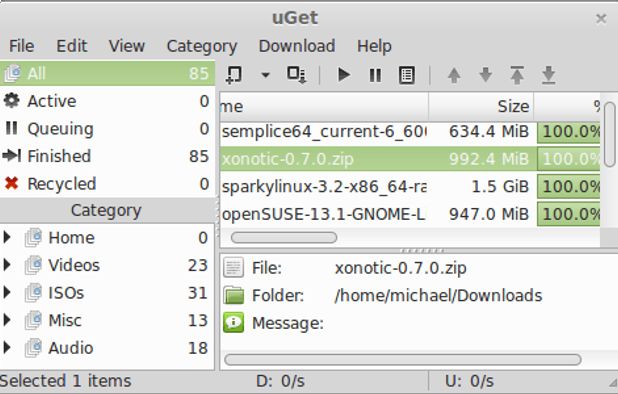Select the Queuing status filter

pos(107,128)
